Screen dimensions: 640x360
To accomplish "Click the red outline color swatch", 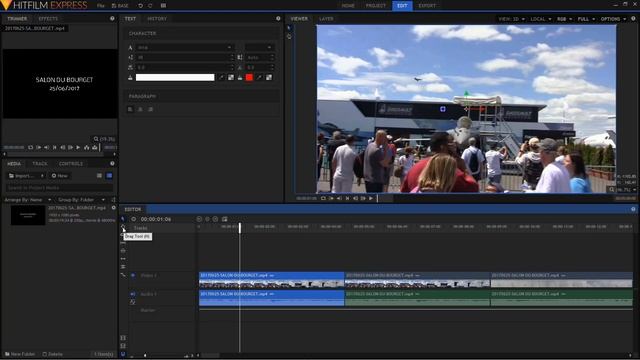I will tap(249, 77).
